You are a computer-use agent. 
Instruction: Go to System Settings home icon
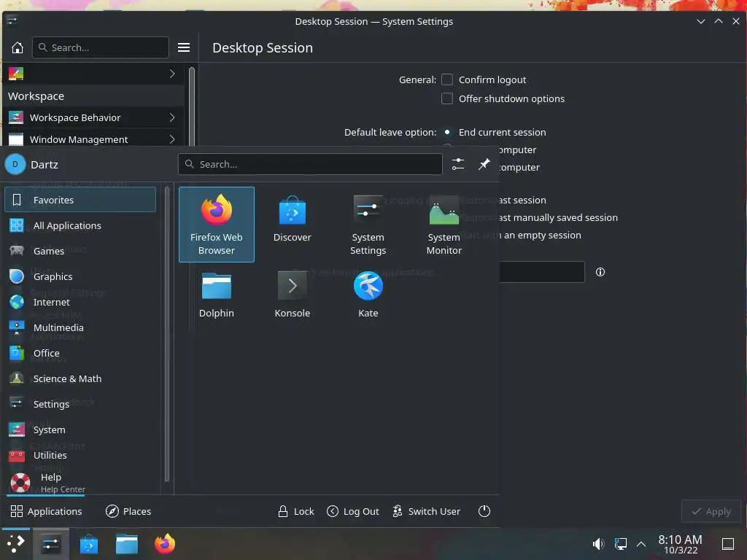click(18, 47)
